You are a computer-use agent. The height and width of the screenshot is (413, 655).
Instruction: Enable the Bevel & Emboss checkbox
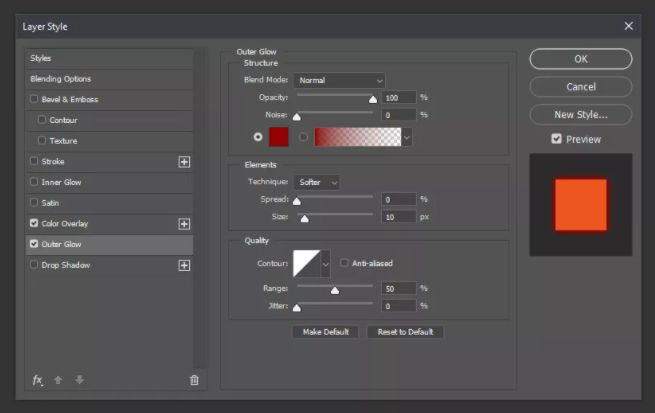[x=34, y=99]
